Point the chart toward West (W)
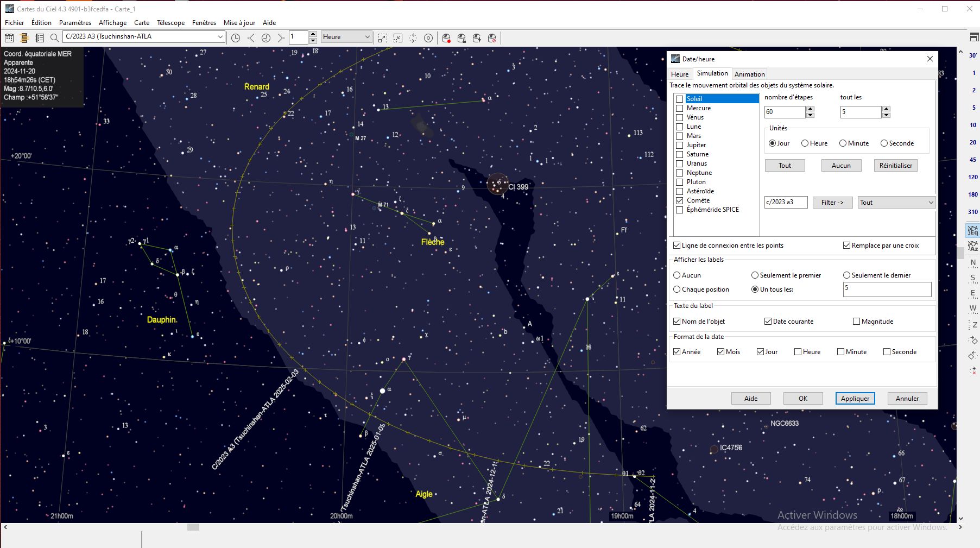The height and width of the screenshot is (548, 980). [x=973, y=308]
